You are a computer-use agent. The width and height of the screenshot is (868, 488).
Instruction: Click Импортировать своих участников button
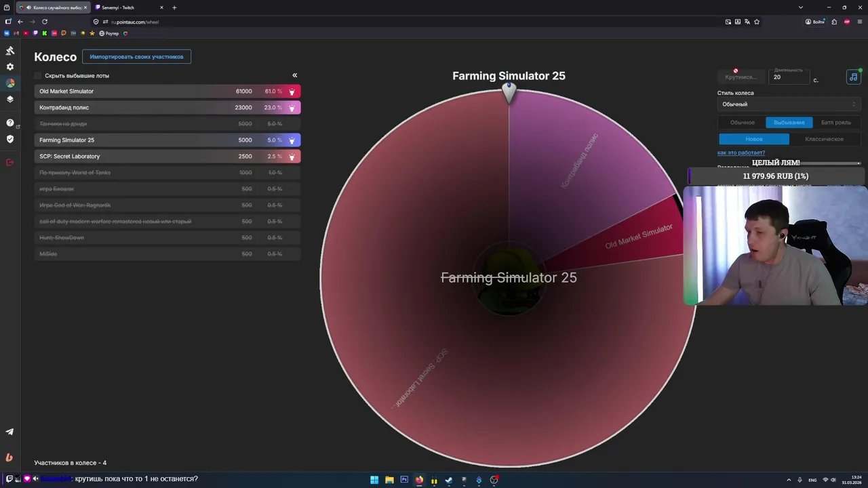[136, 57]
